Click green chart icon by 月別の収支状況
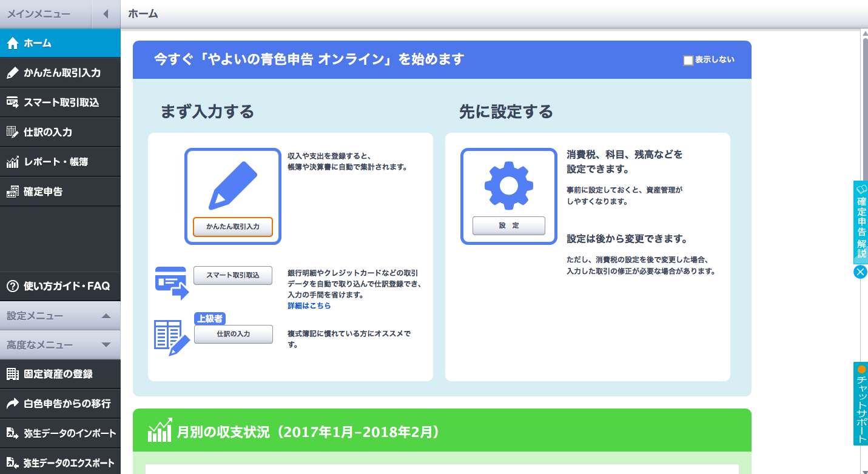 [x=160, y=430]
